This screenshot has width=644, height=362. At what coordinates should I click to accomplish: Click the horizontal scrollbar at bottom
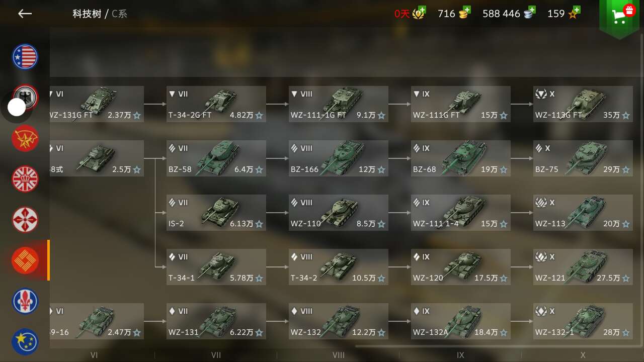coord(499,346)
